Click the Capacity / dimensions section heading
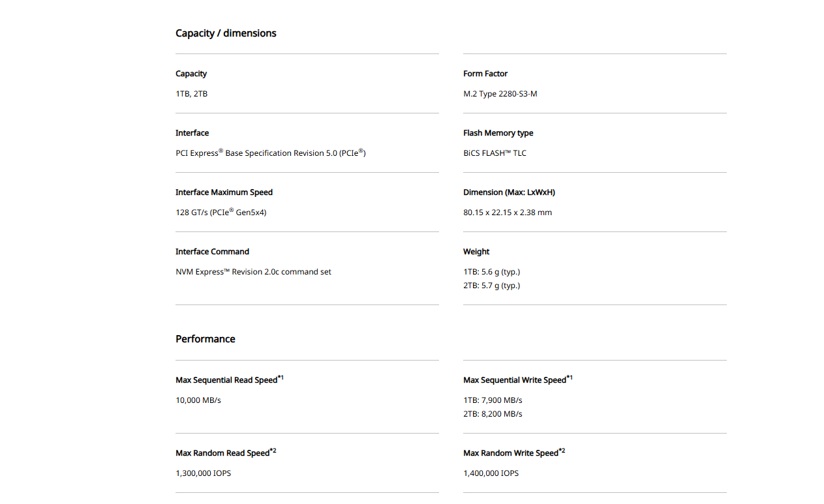The image size is (824, 504). [x=226, y=33]
